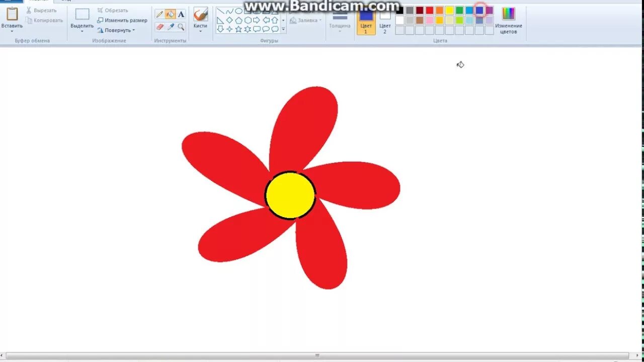The image size is (644, 362).
Task: Select the five-point star shape
Action: click(x=238, y=29)
